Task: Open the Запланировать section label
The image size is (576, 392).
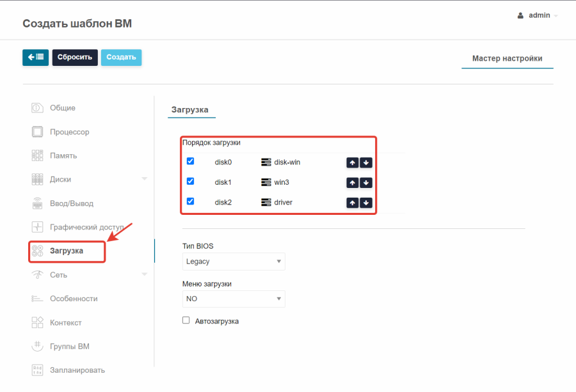Action: pyautogui.click(x=77, y=370)
